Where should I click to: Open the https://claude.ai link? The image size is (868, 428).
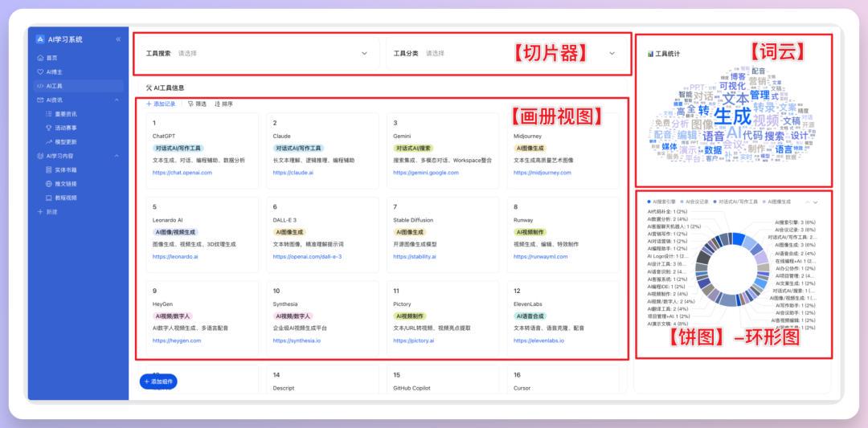293,173
